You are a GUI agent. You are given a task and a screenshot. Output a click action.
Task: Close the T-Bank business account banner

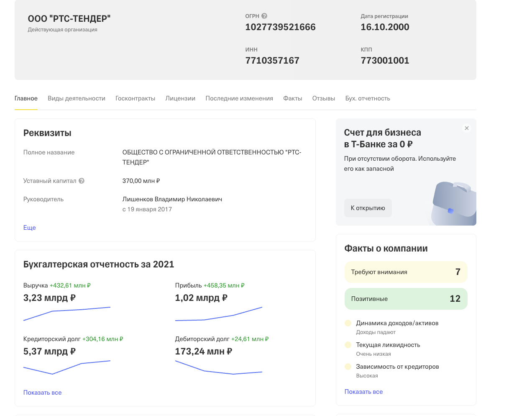[x=467, y=128]
